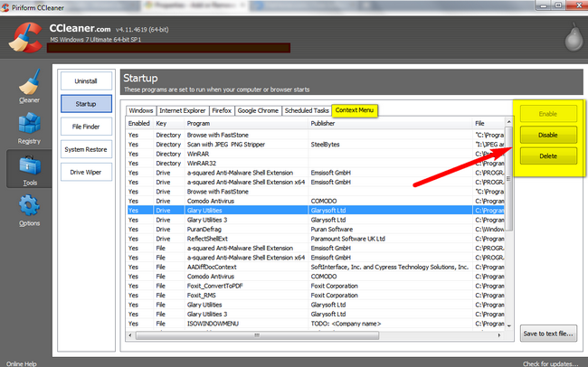Sort by the Key column header
This screenshot has height=367, width=588.
coord(169,123)
